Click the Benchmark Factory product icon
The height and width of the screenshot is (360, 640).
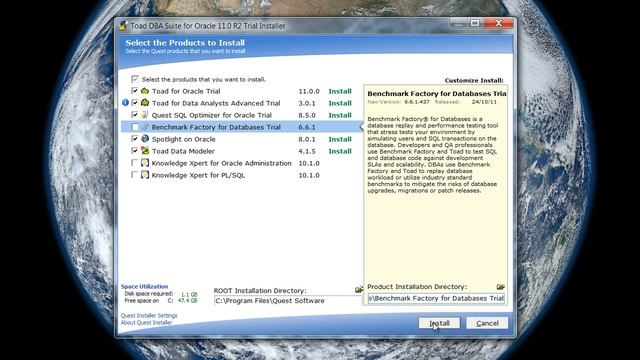(145, 127)
